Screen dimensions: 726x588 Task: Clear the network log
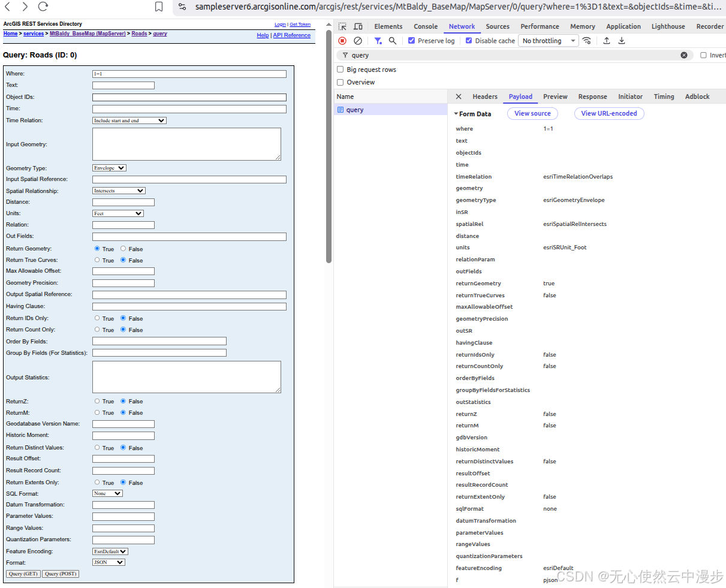point(358,41)
